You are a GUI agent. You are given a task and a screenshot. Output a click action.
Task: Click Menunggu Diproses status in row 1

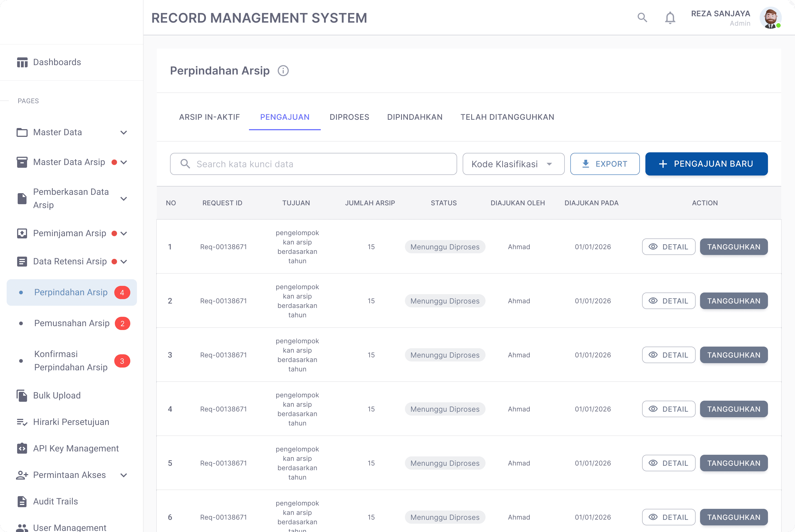coord(445,247)
